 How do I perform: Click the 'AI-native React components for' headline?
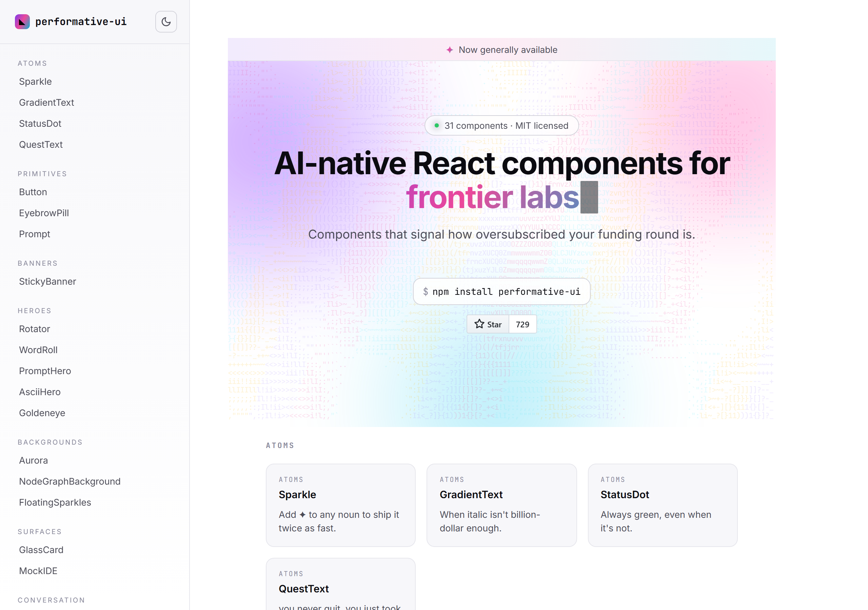(x=502, y=164)
